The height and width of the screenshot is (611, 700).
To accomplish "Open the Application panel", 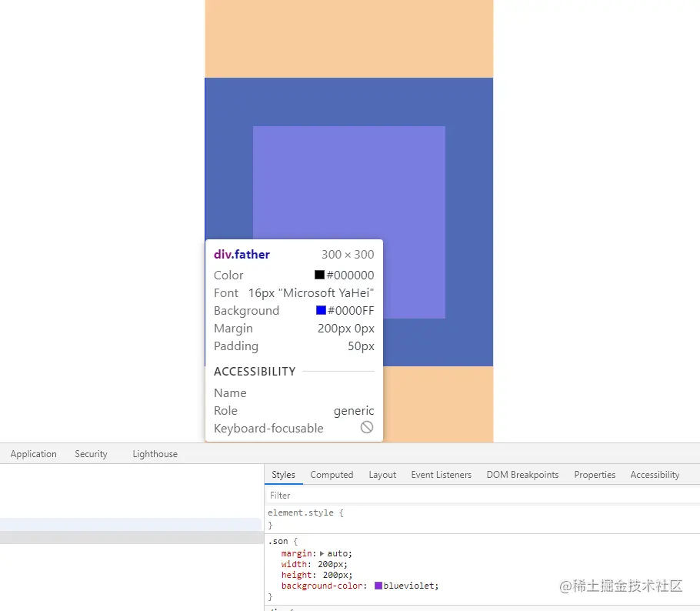I will coord(33,454).
